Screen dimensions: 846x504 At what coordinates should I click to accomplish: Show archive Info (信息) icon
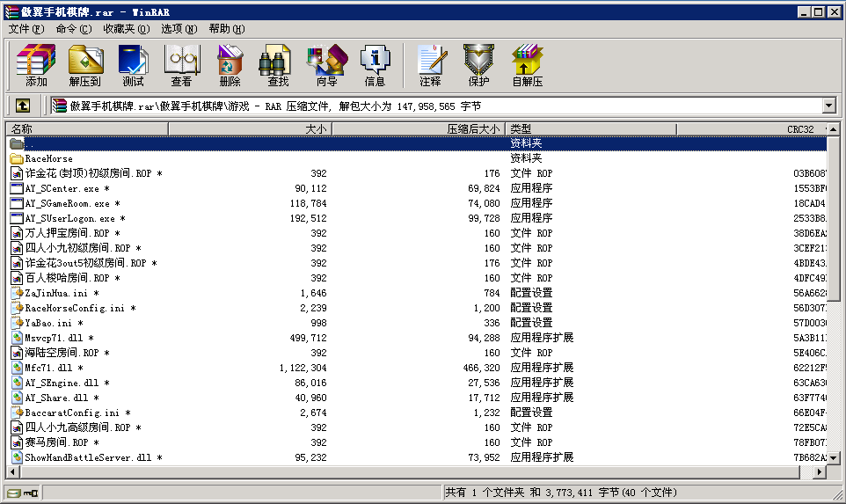click(x=375, y=66)
